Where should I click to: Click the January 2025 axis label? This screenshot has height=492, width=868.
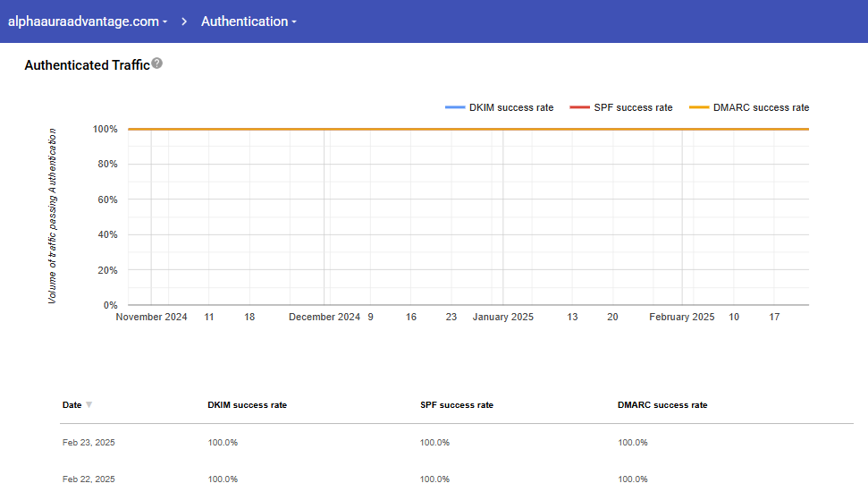tap(502, 317)
